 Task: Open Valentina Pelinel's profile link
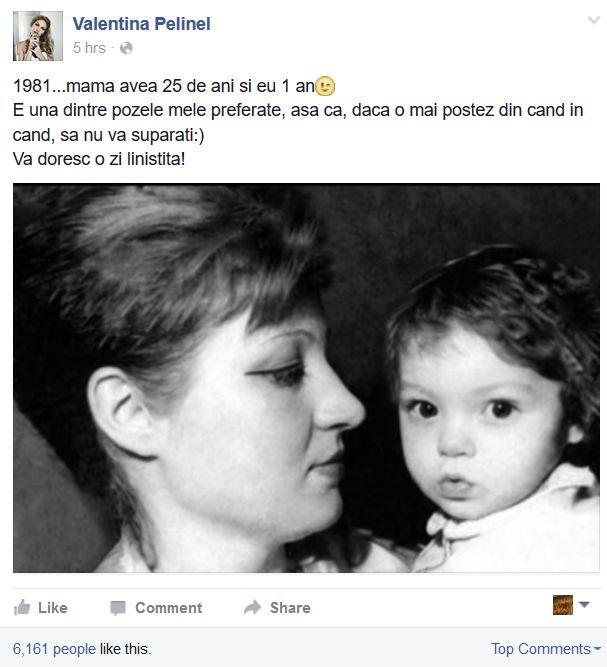click(x=141, y=24)
